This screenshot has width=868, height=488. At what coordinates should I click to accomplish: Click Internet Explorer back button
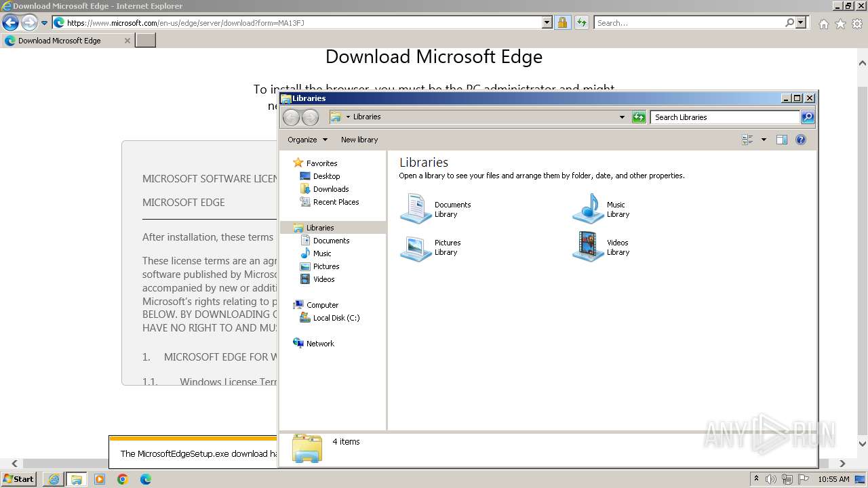coord(10,22)
